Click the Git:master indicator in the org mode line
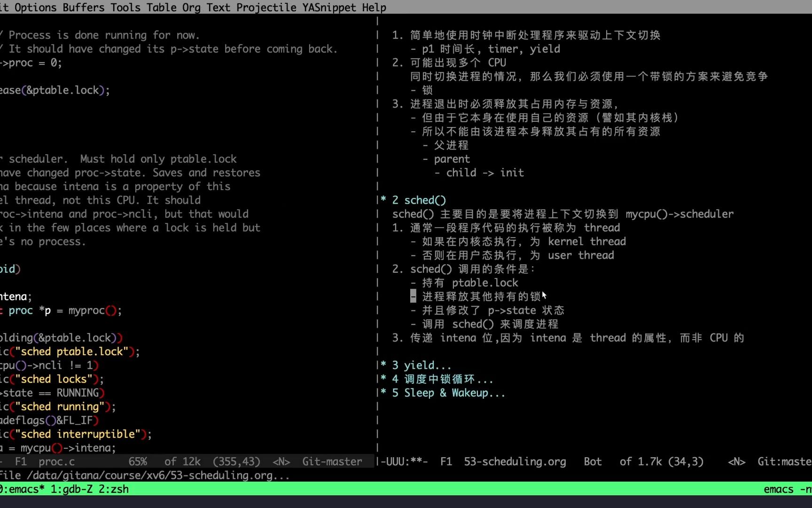 tap(784, 462)
